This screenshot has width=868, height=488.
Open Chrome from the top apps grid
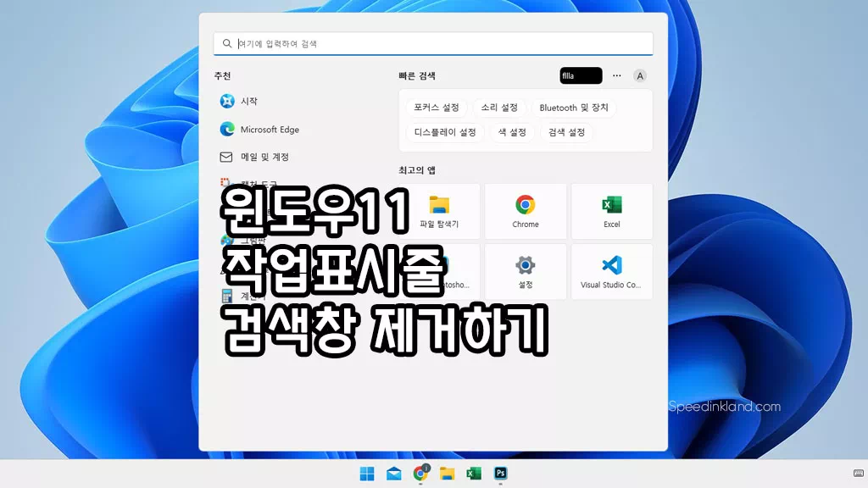click(x=525, y=211)
